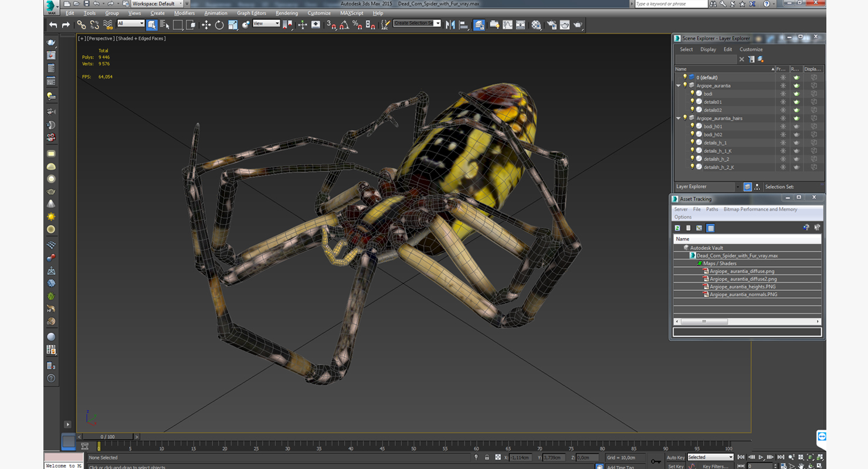Open the Modifiers menu

184,13
